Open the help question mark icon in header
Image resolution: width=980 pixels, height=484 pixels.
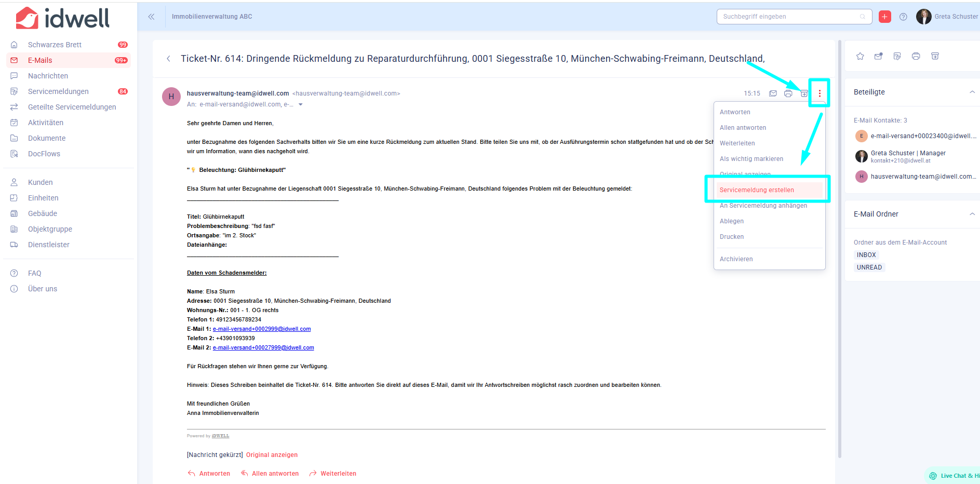click(x=903, y=17)
